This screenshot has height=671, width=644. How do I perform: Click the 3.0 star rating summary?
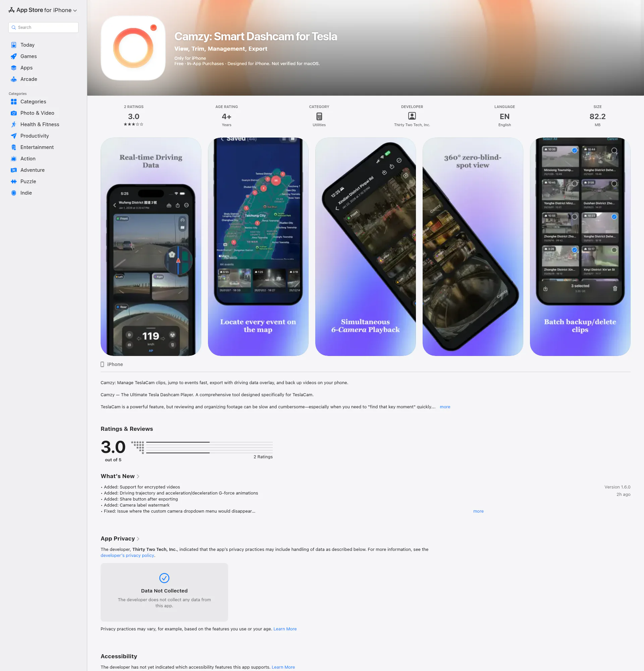click(133, 116)
